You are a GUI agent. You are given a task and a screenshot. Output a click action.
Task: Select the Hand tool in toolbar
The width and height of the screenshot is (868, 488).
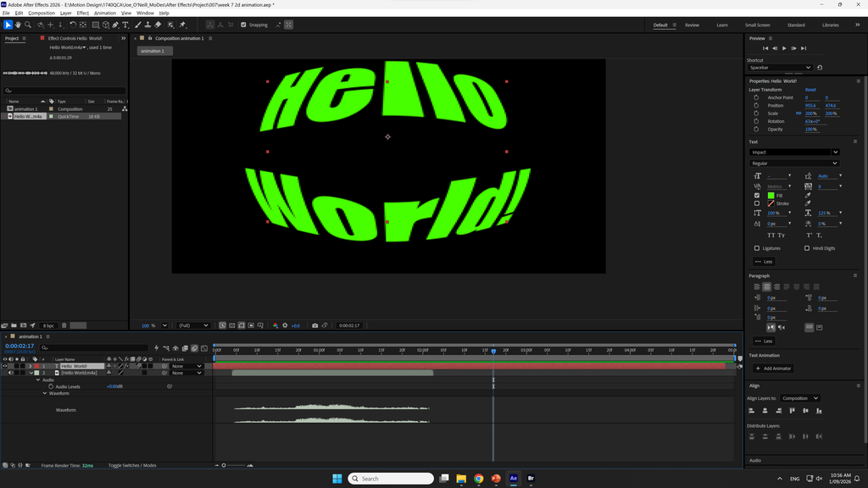18,25
